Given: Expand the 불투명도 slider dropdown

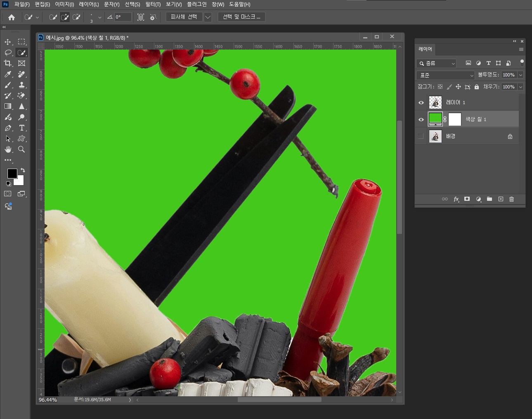Looking at the screenshot, I should pos(520,75).
